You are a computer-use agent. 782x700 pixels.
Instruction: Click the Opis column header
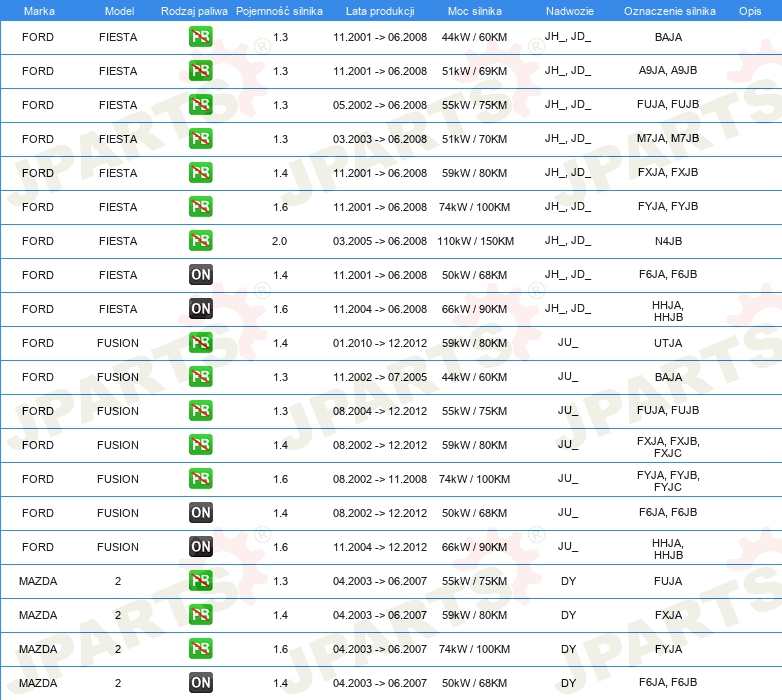[x=750, y=11]
